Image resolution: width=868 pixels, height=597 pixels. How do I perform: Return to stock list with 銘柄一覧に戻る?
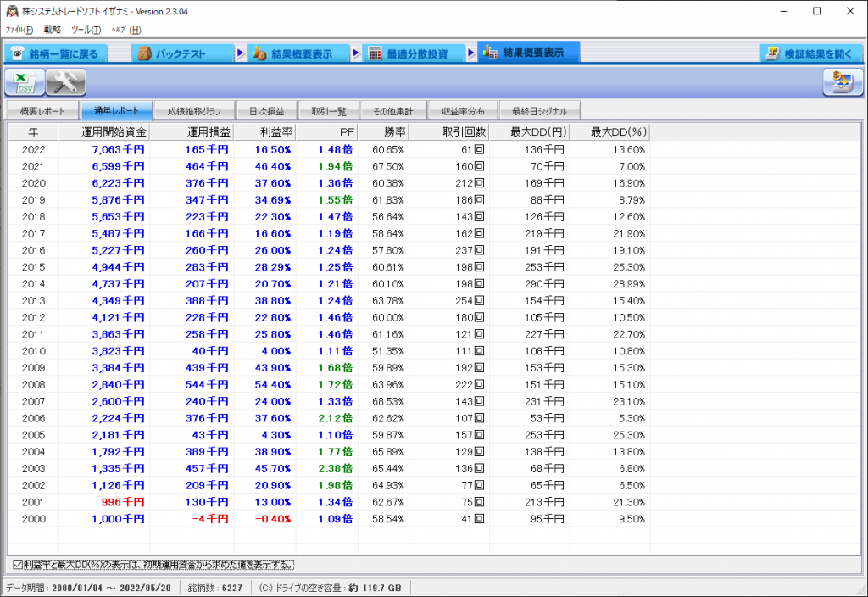[x=55, y=53]
